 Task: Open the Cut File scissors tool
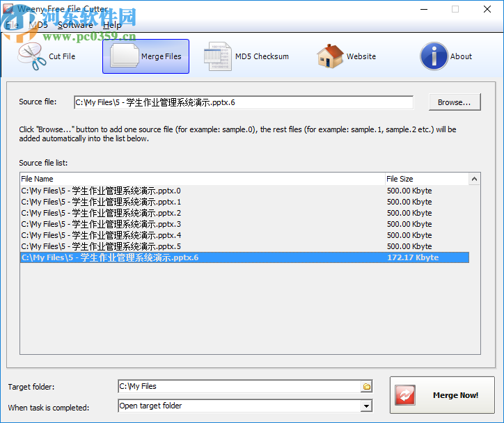click(x=47, y=56)
